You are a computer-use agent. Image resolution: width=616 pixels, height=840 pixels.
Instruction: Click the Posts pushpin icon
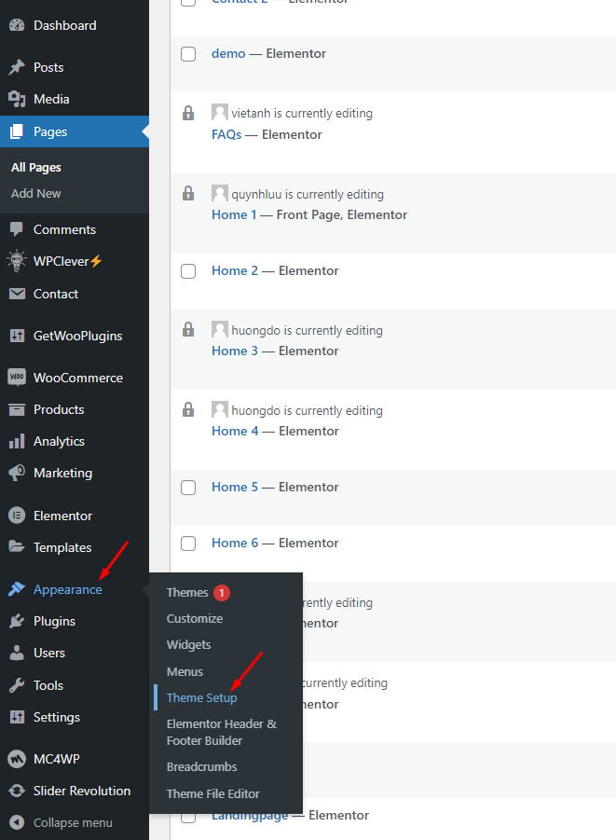[x=16, y=67]
